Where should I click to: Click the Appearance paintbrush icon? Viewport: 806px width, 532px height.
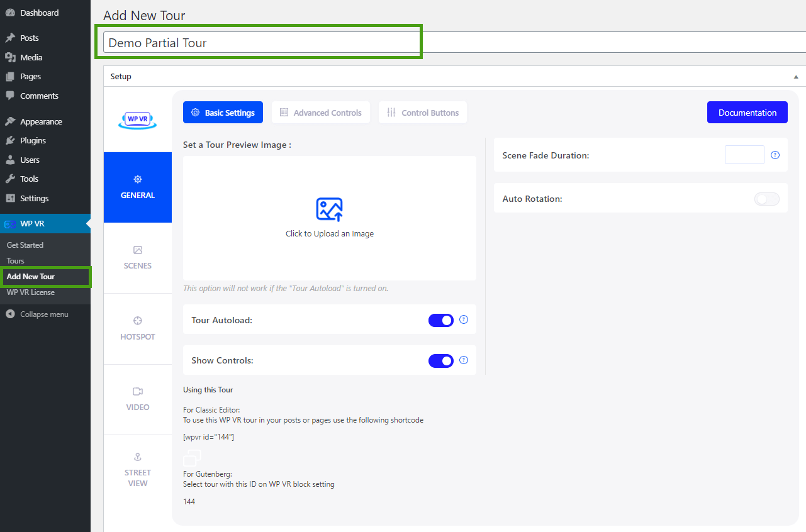click(x=10, y=121)
